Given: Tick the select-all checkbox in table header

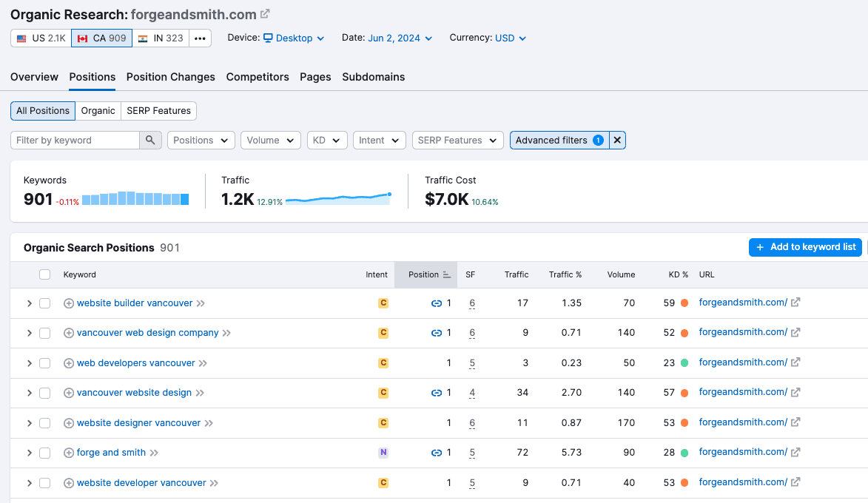Looking at the screenshot, I should (44, 275).
